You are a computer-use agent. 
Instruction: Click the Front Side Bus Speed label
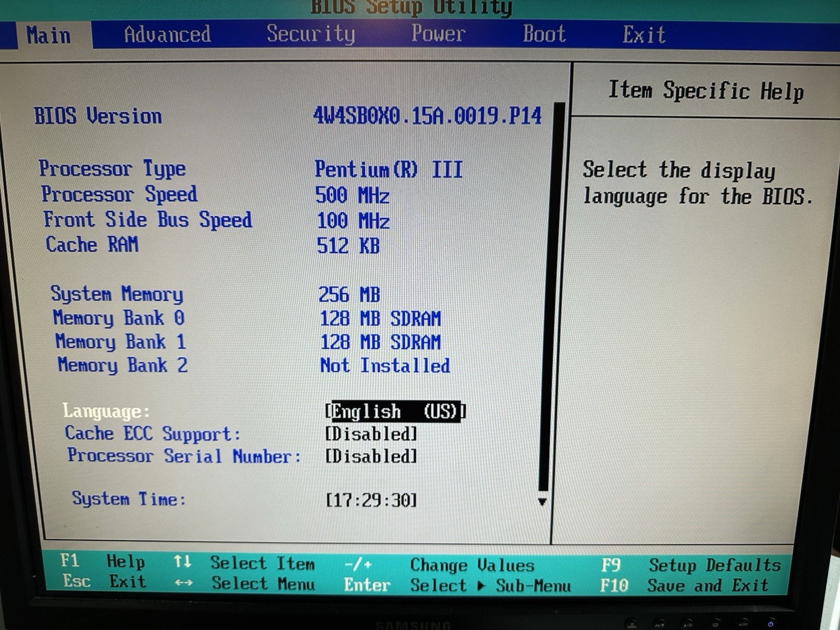(148, 219)
